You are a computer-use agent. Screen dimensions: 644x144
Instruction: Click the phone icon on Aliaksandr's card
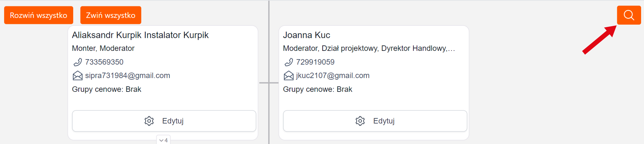[77, 62]
